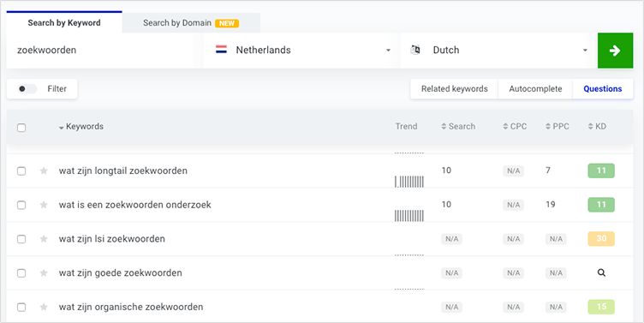Click KD badge 11 for longtail zoekwoorden

(x=601, y=170)
